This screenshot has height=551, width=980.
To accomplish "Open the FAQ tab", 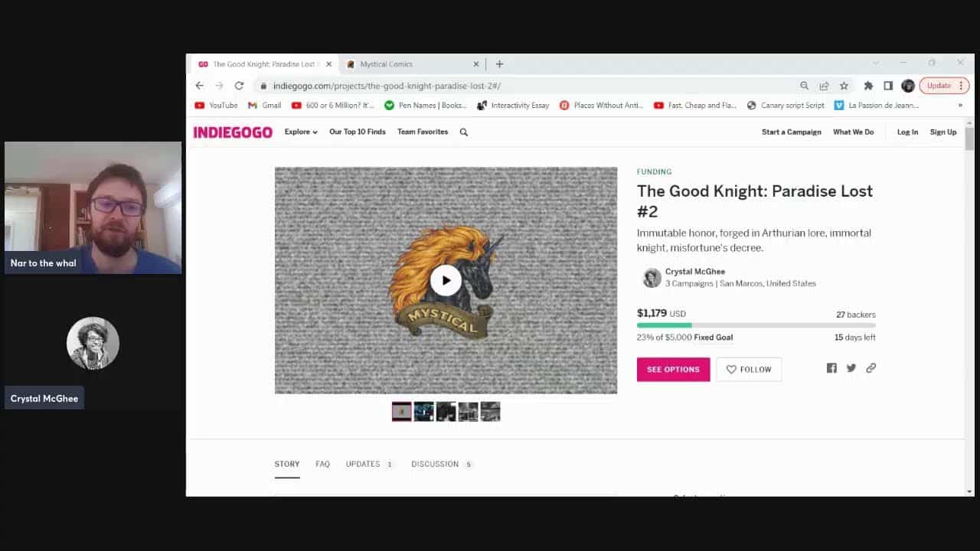I will pos(322,464).
